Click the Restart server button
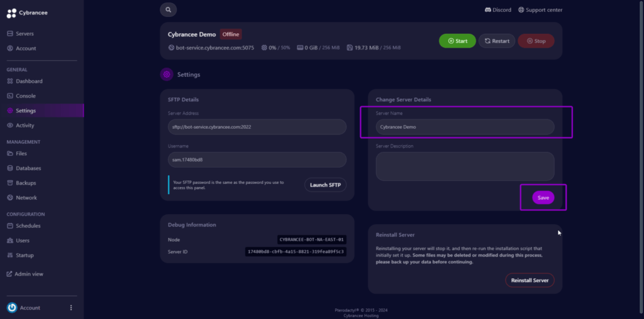 click(x=497, y=41)
